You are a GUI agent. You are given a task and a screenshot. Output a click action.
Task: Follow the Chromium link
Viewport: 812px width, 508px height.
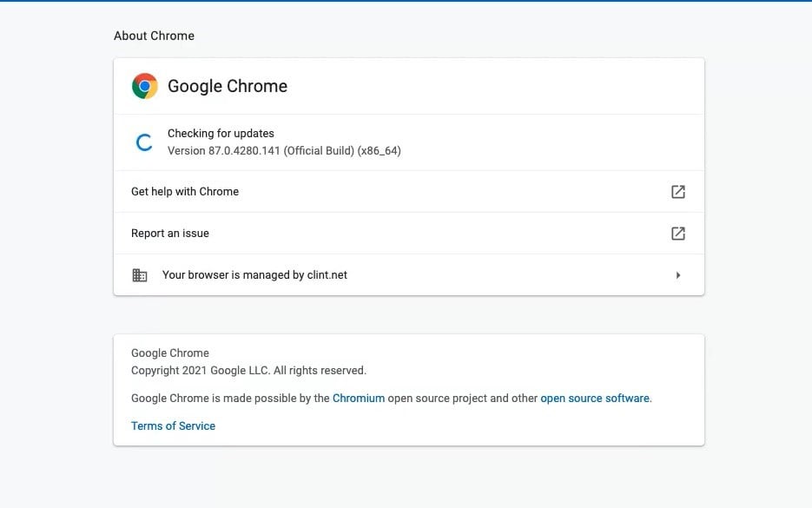pyautogui.click(x=359, y=399)
